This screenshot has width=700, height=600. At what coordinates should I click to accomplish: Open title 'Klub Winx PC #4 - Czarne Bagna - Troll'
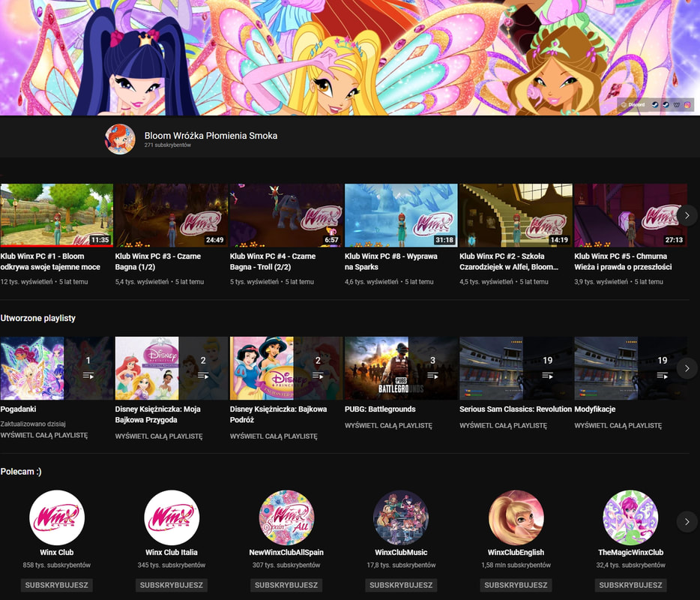[273, 261]
